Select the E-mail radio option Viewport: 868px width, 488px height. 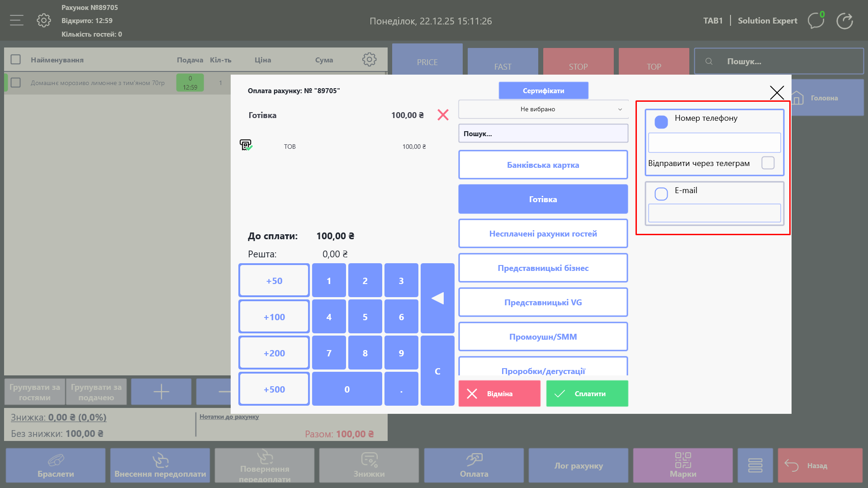tap(661, 194)
